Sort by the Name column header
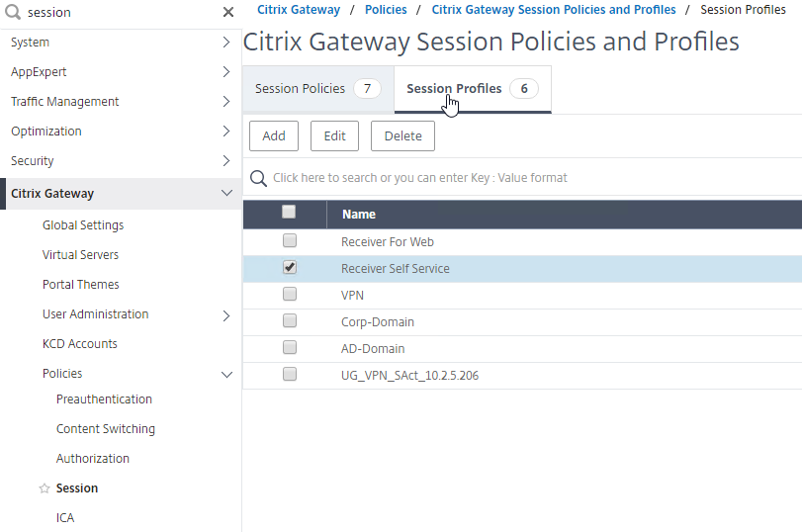This screenshot has height=532, width=802. [x=359, y=215]
